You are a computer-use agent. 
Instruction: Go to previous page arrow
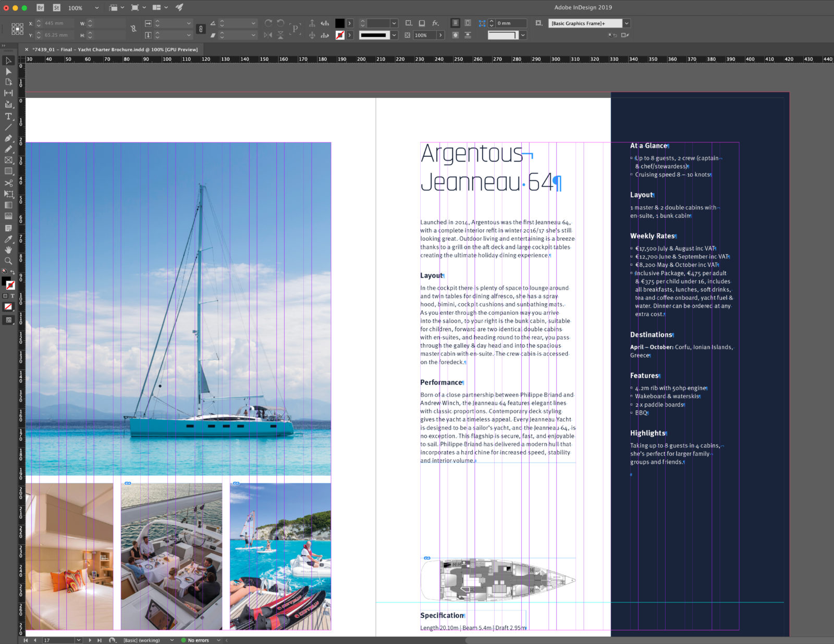tap(35, 640)
